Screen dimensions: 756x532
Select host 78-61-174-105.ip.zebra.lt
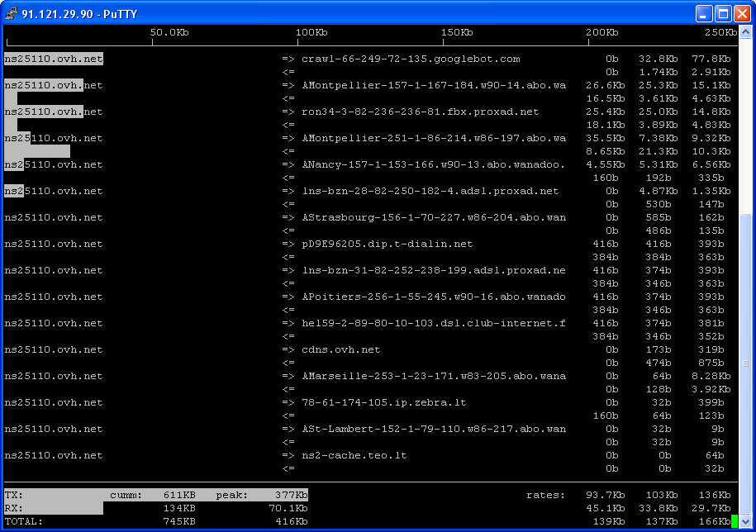[x=384, y=403]
